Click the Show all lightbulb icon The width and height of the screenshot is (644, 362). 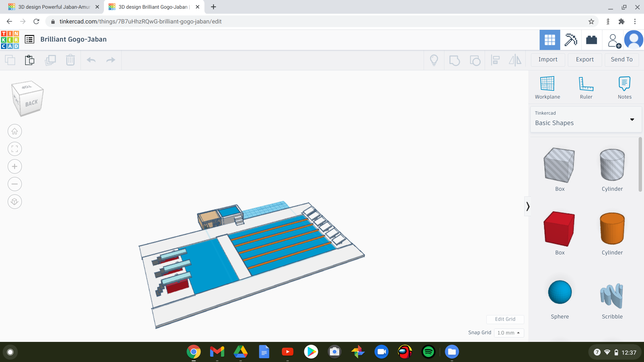434,60
